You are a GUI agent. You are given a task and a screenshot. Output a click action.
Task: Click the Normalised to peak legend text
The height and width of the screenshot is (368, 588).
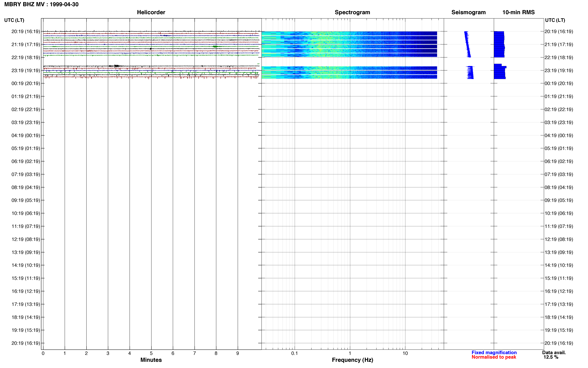(x=494, y=357)
